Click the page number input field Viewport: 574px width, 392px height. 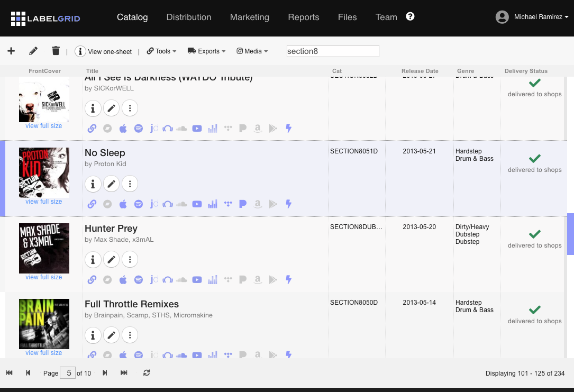(x=68, y=372)
